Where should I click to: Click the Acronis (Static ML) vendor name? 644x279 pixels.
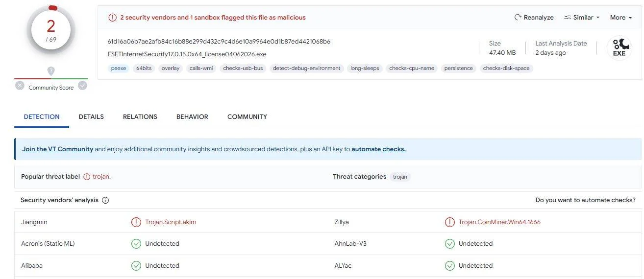tap(48, 243)
